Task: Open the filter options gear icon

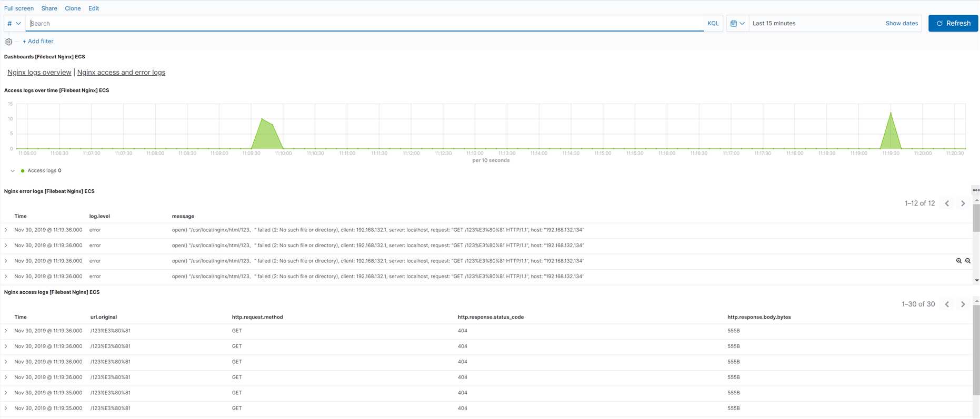Action: (x=9, y=42)
